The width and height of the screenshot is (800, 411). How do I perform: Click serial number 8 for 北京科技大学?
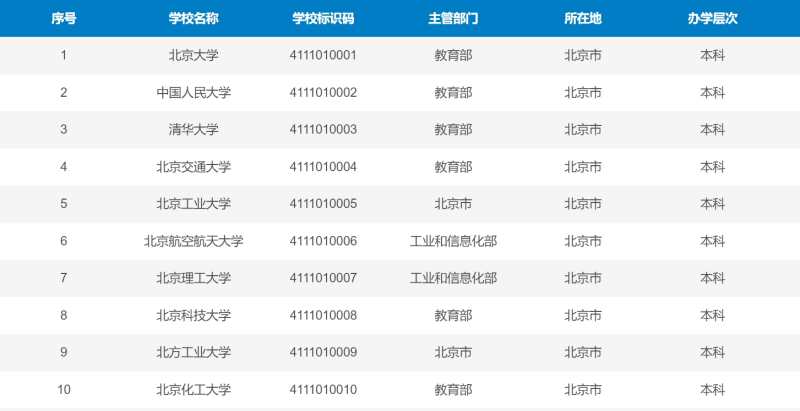[64, 315]
